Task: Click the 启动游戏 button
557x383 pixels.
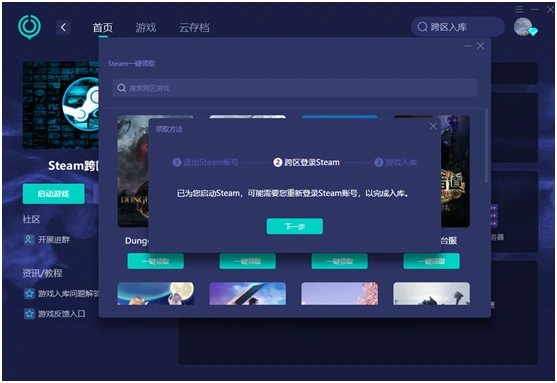Action: pyautogui.click(x=54, y=194)
